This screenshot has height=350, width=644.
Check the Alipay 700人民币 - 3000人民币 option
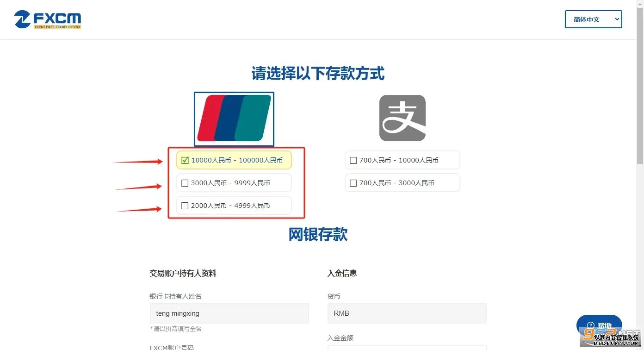[353, 183]
